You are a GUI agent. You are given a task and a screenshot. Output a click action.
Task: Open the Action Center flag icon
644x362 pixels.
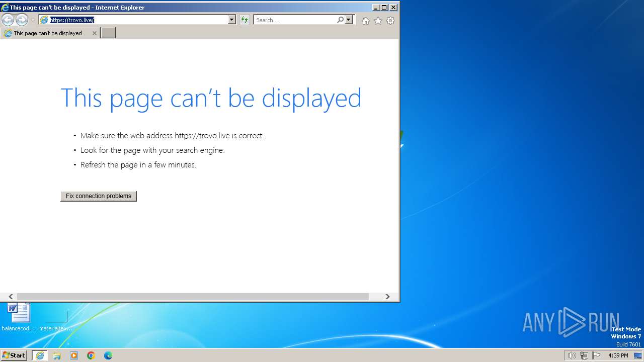(x=596, y=355)
